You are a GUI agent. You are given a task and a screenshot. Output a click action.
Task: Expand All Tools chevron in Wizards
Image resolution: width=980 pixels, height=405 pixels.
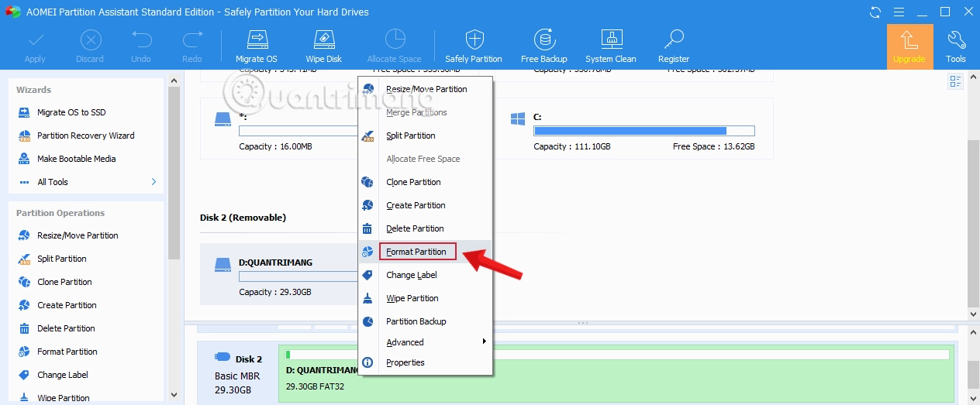pos(154,182)
